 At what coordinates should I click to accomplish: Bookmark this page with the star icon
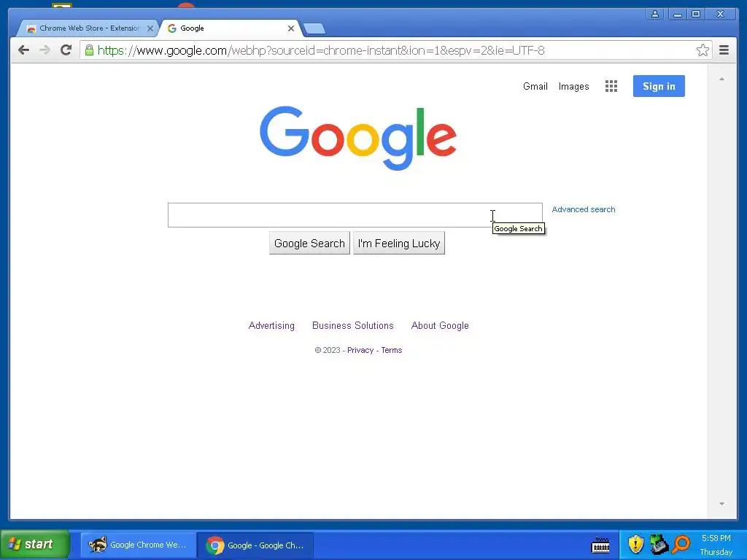coord(703,50)
